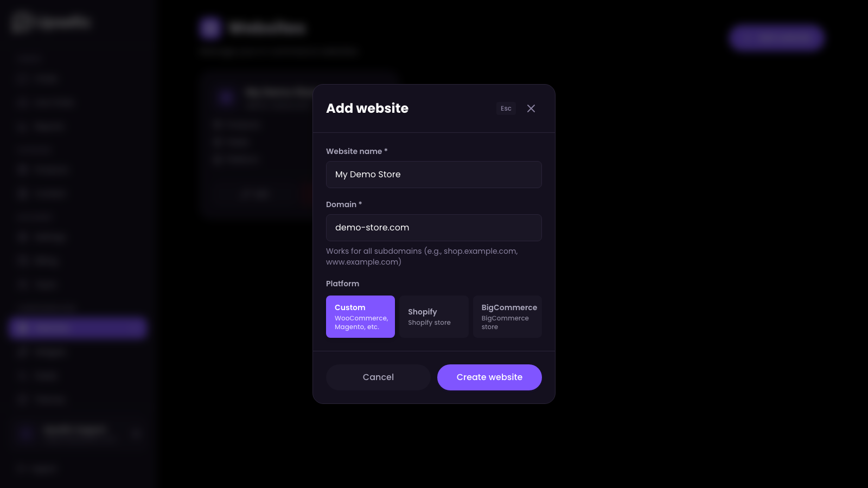
Task: Dismiss the Add website dialog via the X icon
Action: coord(531,108)
